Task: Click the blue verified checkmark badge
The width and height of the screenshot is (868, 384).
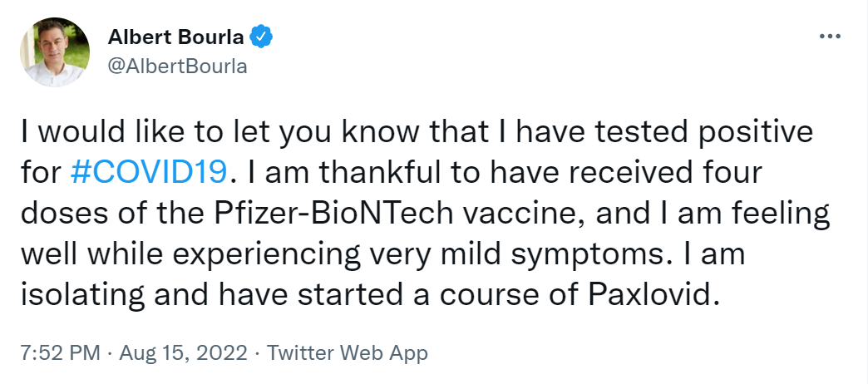Action: (263, 38)
